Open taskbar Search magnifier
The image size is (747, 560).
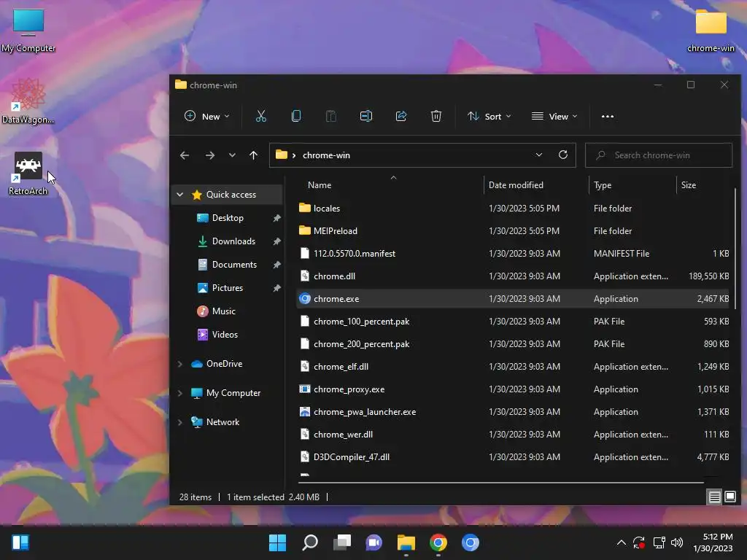[309, 542]
